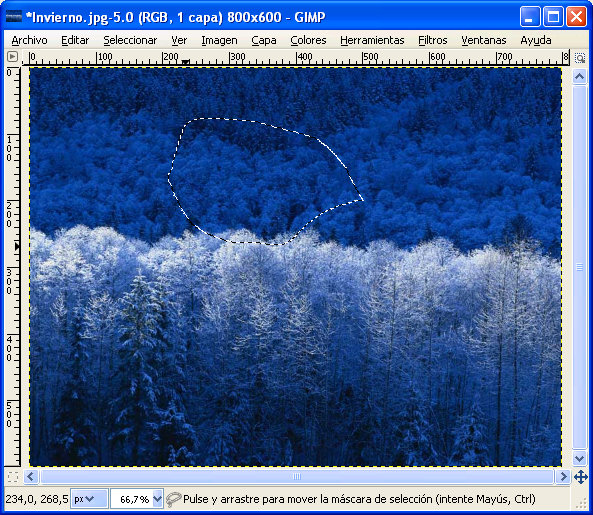The image size is (593, 515).
Task: Open the Filtros menu
Action: click(433, 40)
